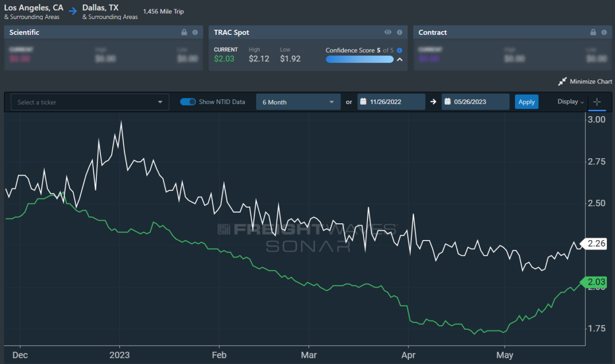Click the Minimize Chart arrows icon
This screenshot has height=364, width=615.
562,81
